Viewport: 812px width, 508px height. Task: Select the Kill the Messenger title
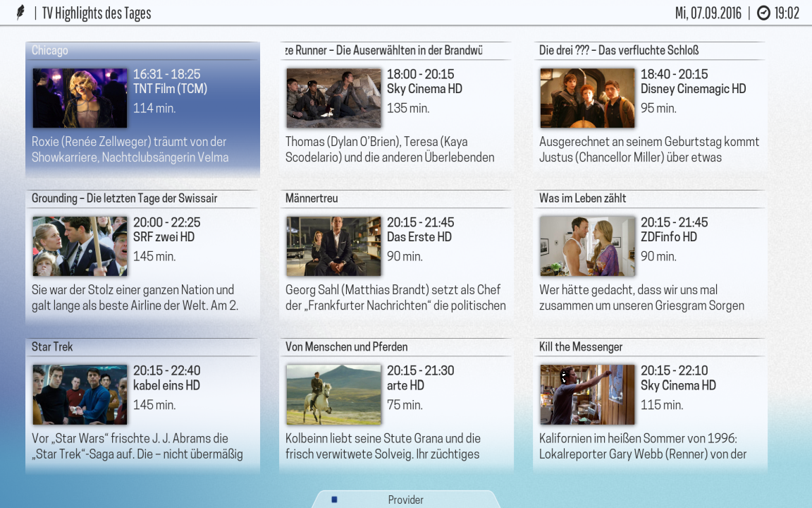pyautogui.click(x=581, y=347)
